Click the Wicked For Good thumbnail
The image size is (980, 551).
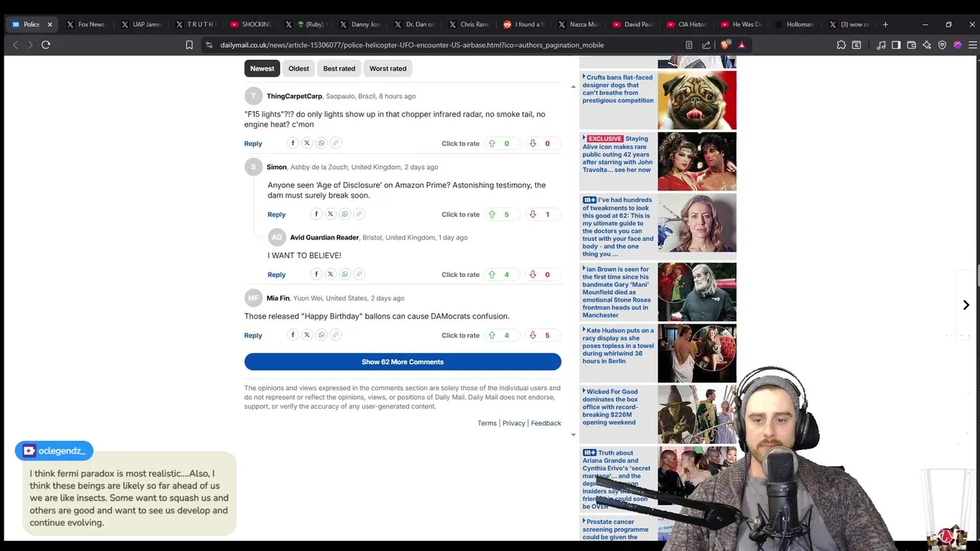pyautogui.click(x=697, y=414)
